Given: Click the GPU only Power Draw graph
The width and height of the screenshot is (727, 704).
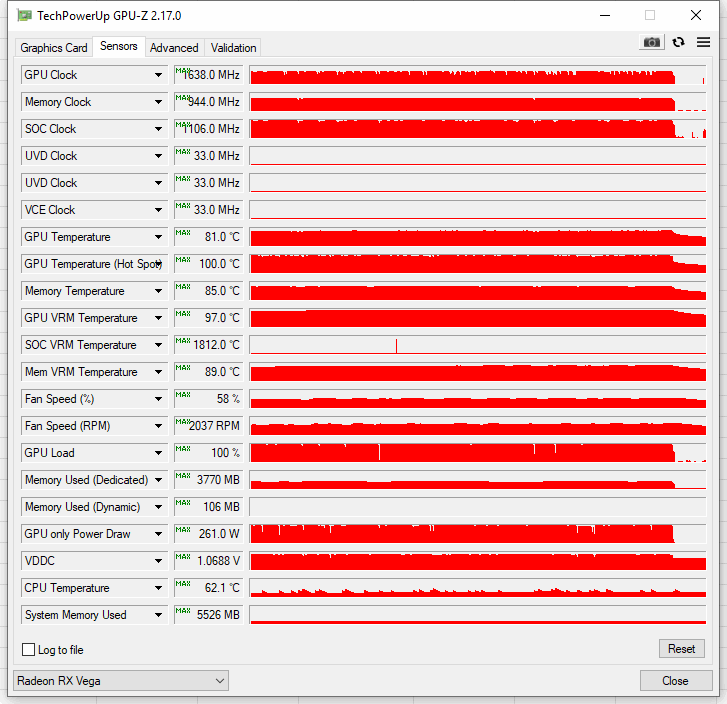Looking at the screenshot, I should tap(478, 534).
